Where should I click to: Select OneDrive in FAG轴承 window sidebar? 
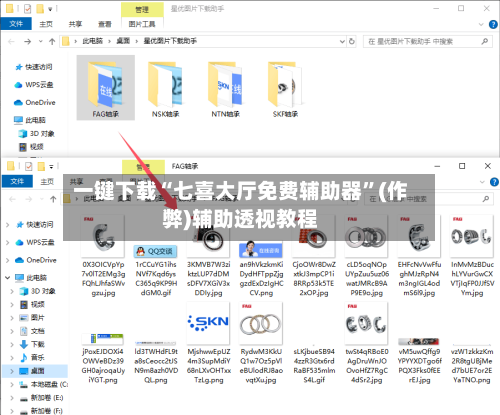[x=36, y=260]
